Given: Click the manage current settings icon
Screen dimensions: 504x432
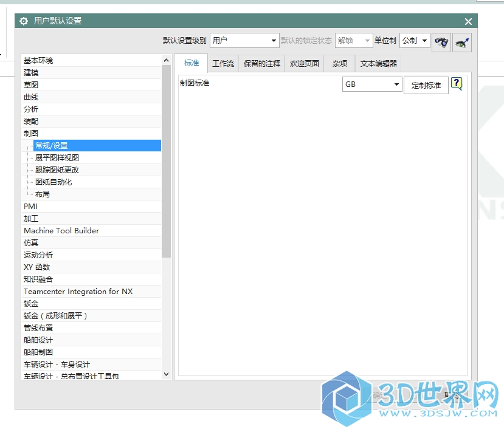Looking at the screenshot, I should (x=462, y=42).
